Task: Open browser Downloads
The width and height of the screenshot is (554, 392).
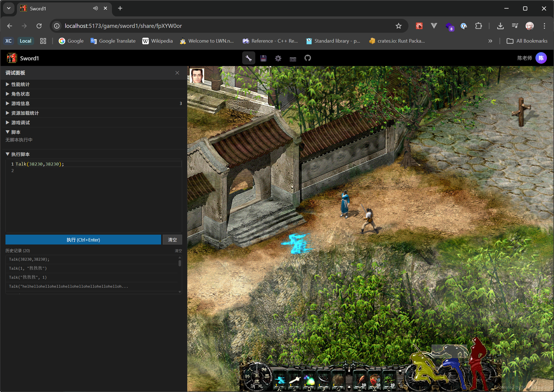Action: pos(500,26)
